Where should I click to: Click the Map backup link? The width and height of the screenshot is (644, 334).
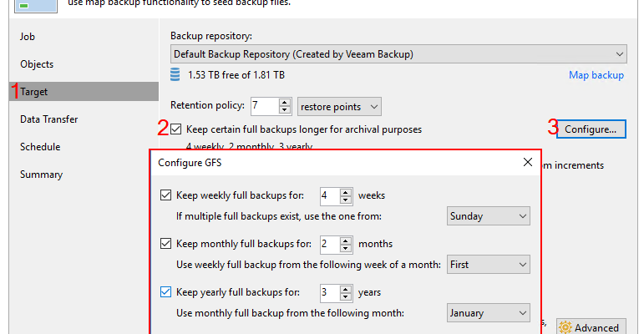pyautogui.click(x=596, y=75)
